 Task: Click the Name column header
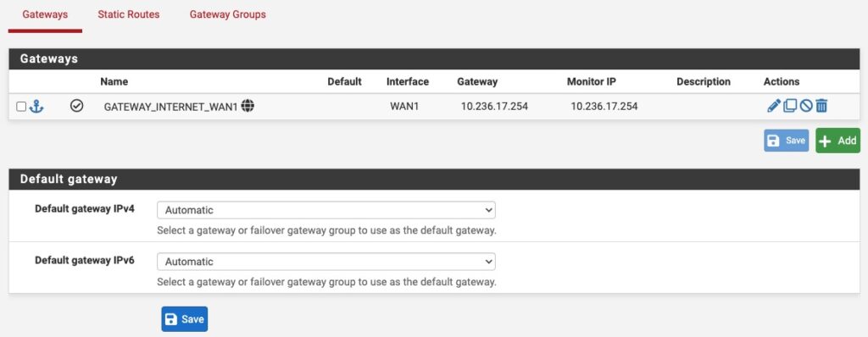[114, 81]
